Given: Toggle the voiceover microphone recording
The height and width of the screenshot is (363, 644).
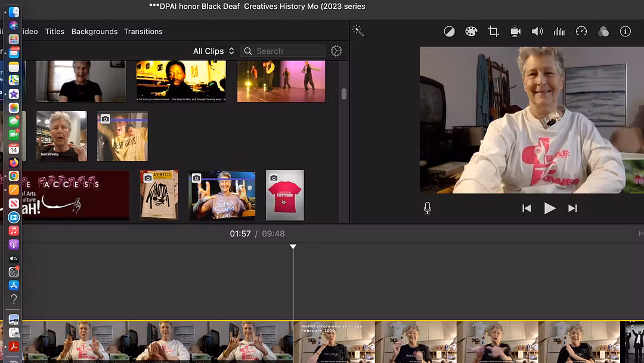Looking at the screenshot, I should 428,208.
